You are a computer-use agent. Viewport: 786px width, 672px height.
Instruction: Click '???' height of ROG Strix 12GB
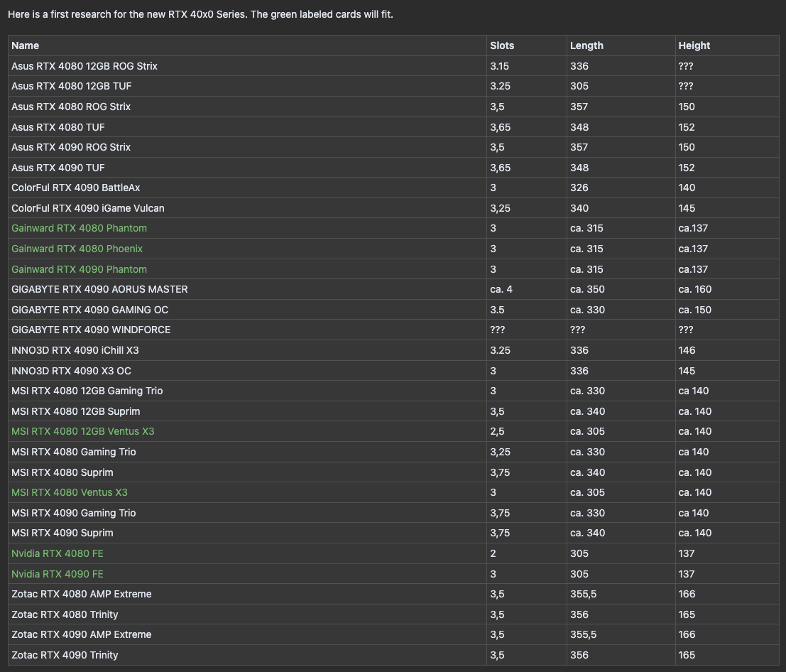tap(686, 66)
